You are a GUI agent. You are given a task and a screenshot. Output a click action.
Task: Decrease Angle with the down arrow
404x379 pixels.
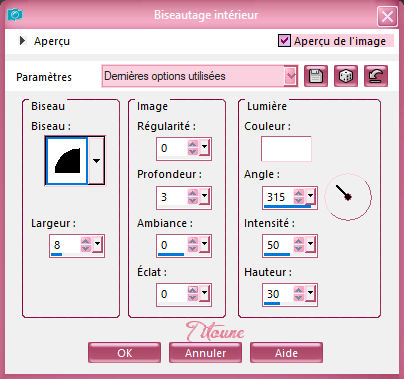click(x=299, y=201)
